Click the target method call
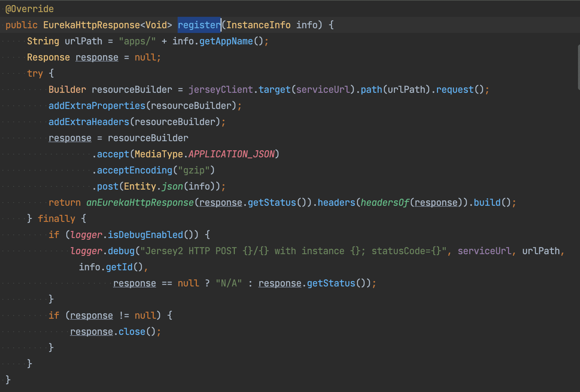Viewport: 580px width, 392px height. (x=275, y=89)
